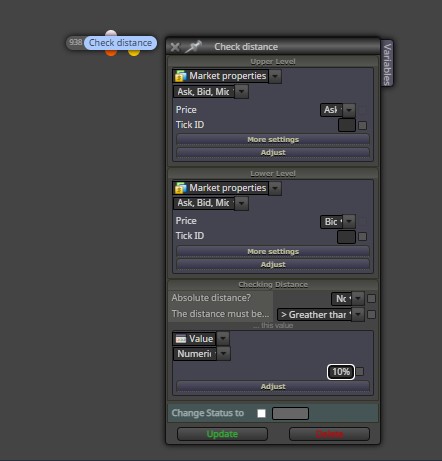Screen dimensions: 442x461
Task: Click Adjust in the Lower Level section
Action: (273, 264)
